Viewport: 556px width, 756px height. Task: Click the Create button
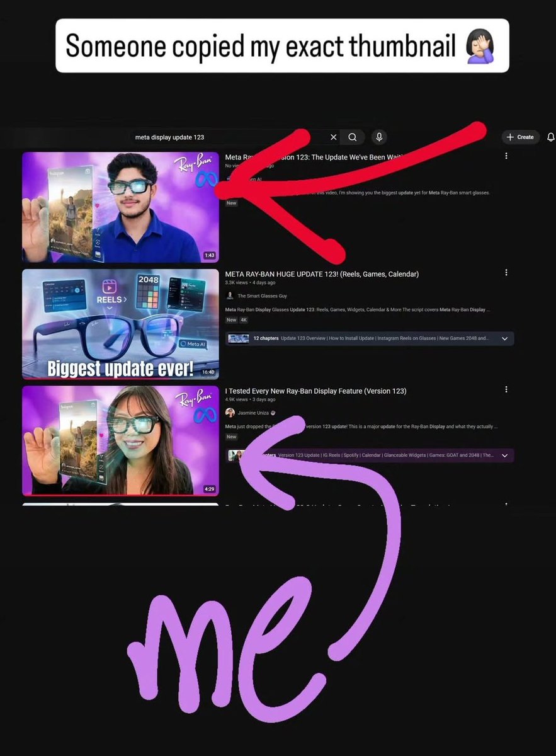click(x=521, y=137)
